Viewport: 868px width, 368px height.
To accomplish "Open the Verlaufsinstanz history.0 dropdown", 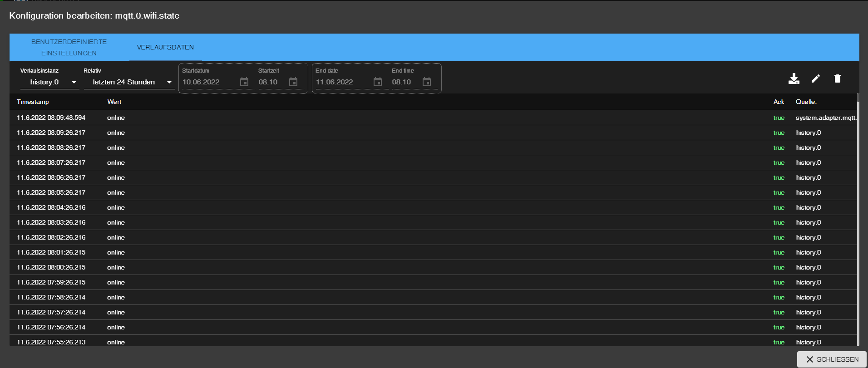I will (50, 82).
